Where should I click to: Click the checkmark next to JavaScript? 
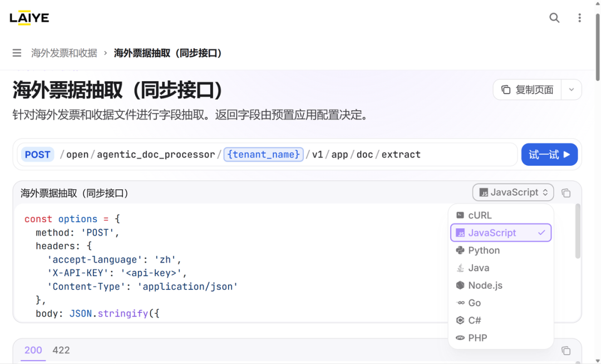[541, 233]
